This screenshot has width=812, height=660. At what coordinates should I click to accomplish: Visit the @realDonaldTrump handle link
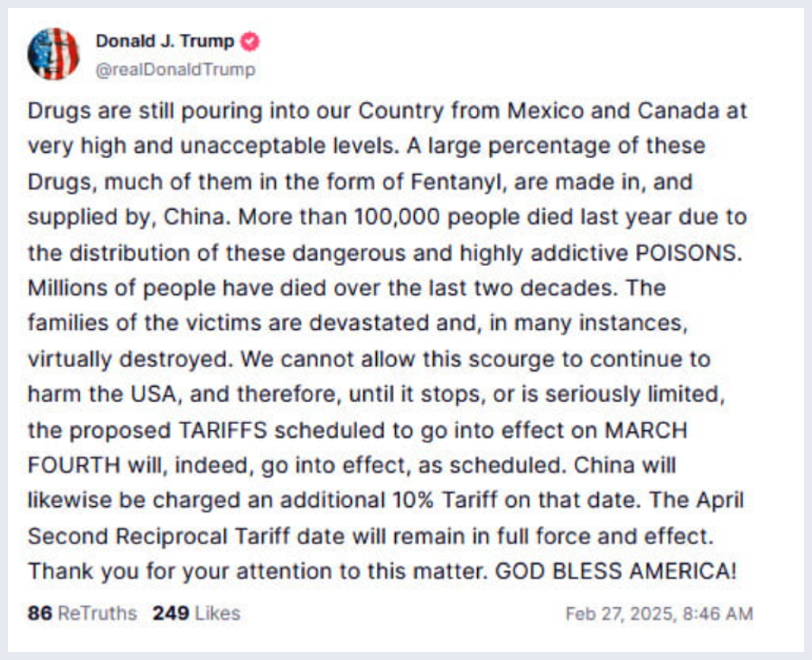pyautogui.click(x=176, y=70)
